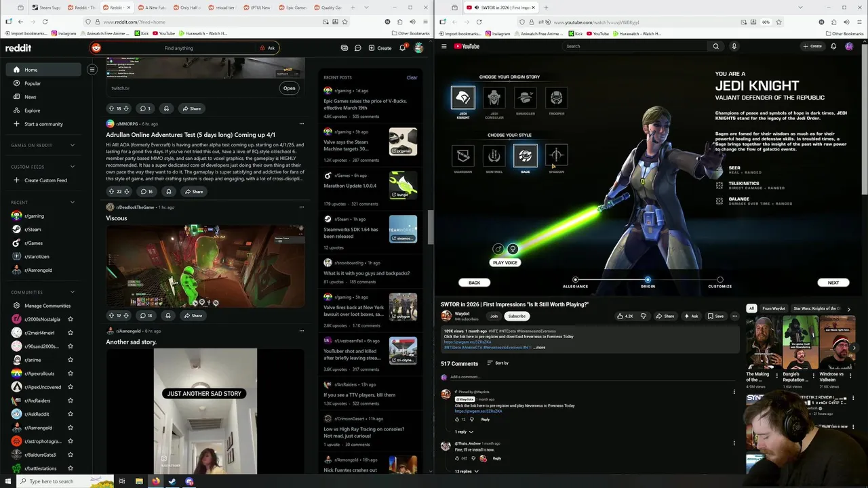Click Origin step marker in video progress
The height and width of the screenshot is (488, 868).
click(648, 280)
